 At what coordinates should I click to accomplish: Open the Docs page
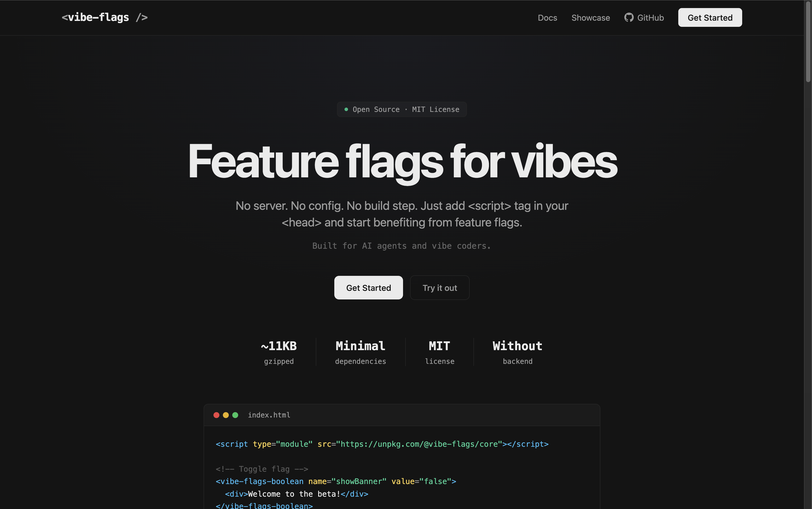pyautogui.click(x=547, y=17)
